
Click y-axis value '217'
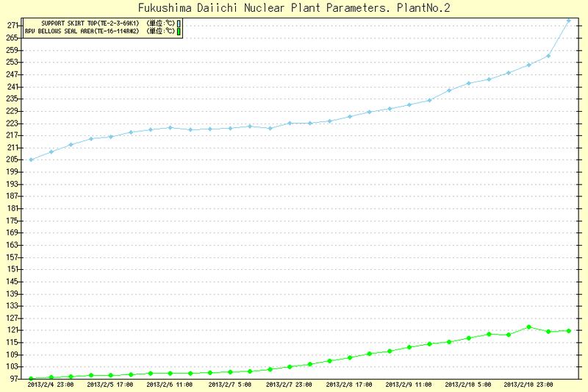(12, 135)
